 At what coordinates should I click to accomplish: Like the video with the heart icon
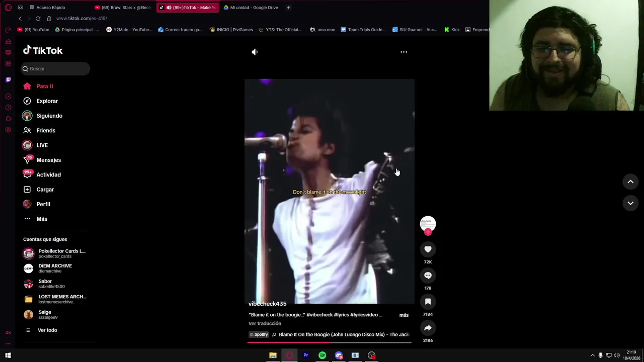coord(428,249)
